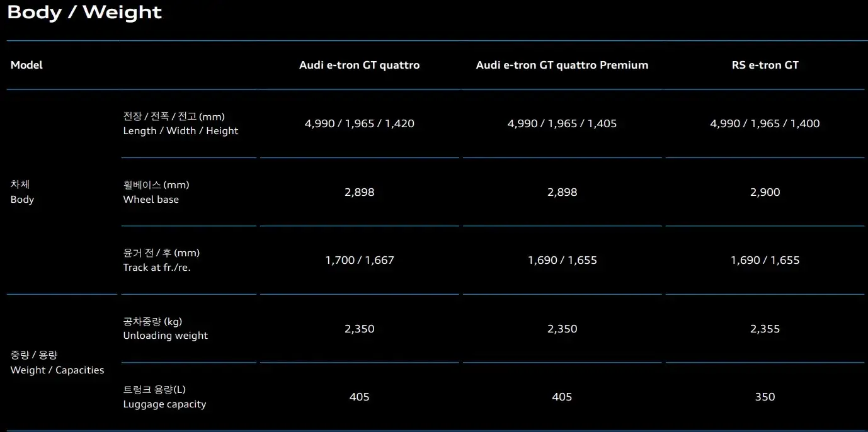Click wheel base 2,898 for quattro Premium

[562, 192]
